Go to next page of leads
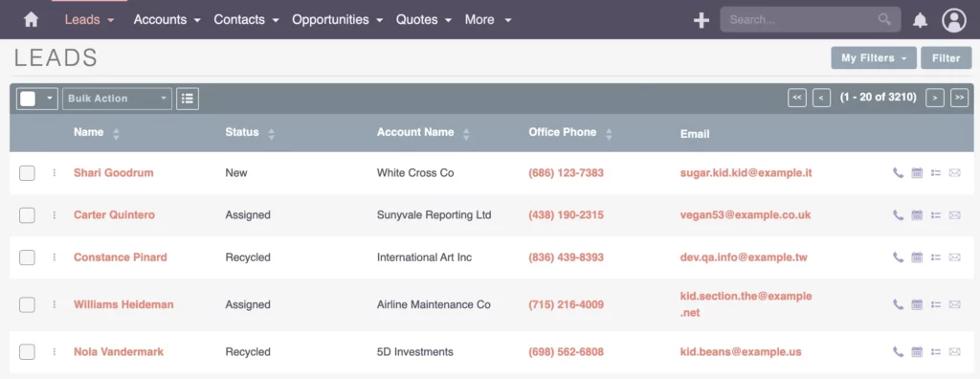The height and width of the screenshot is (379, 980). (x=935, y=98)
